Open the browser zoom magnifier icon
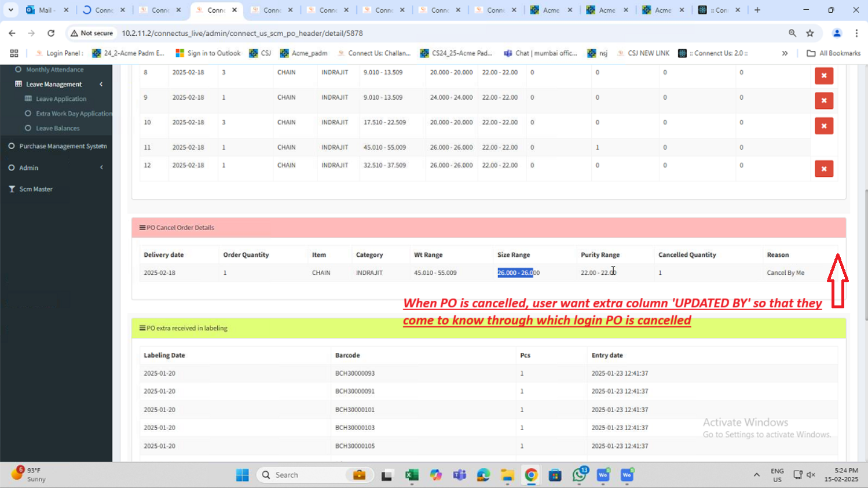 click(792, 33)
